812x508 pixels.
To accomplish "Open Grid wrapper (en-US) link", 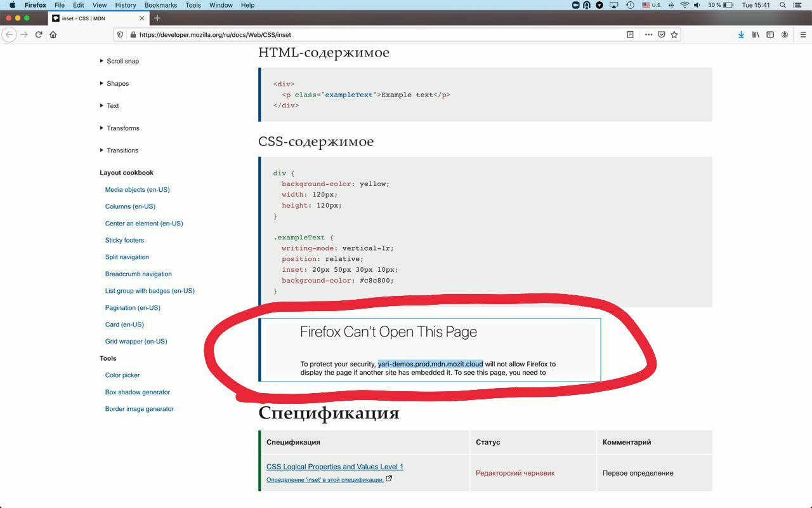I will click(136, 341).
